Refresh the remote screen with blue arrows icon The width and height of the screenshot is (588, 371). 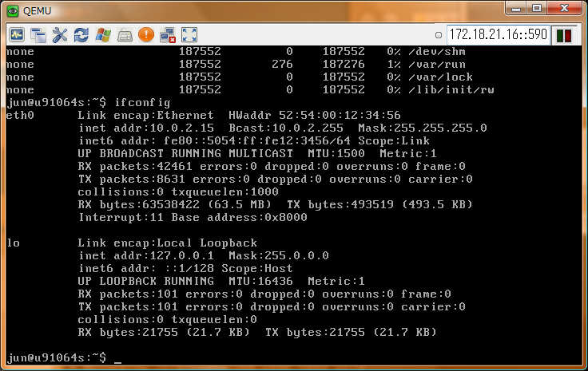tap(81, 35)
